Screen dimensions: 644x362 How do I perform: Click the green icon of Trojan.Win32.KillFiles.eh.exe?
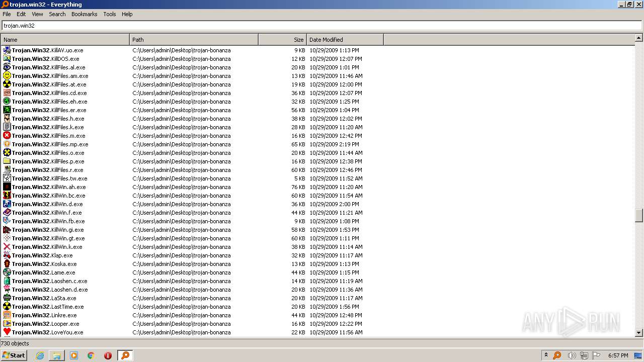(x=7, y=102)
